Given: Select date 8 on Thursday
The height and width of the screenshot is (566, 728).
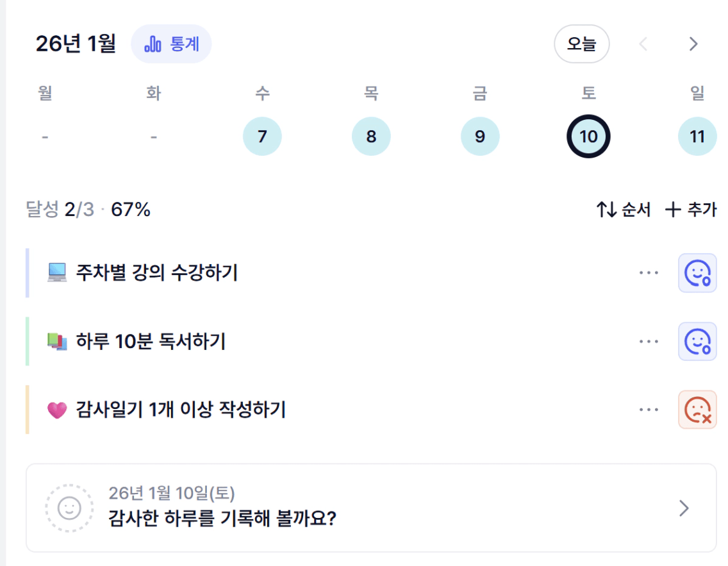Looking at the screenshot, I should coord(371,137).
